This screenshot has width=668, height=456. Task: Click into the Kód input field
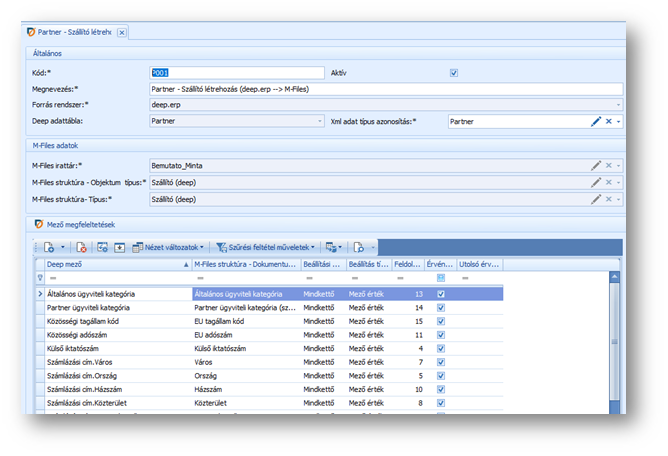pyautogui.click(x=236, y=73)
